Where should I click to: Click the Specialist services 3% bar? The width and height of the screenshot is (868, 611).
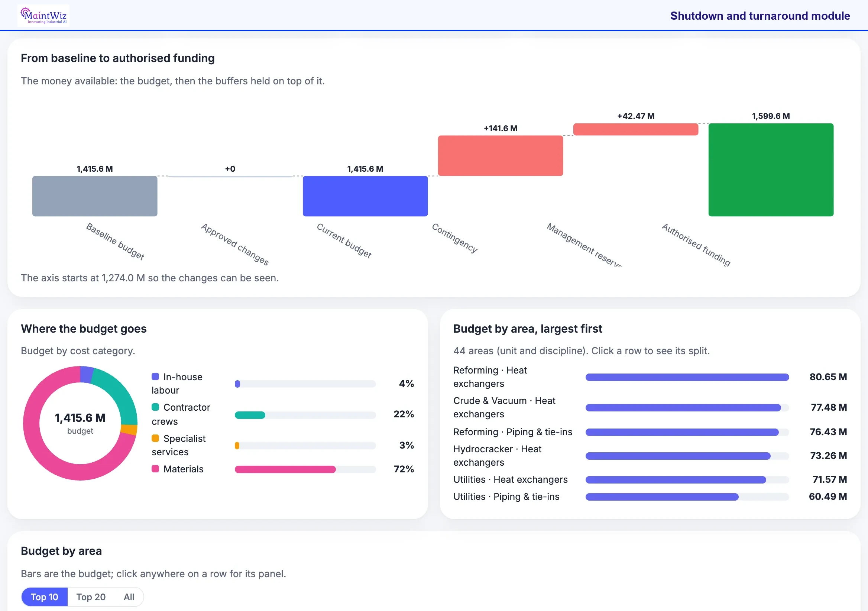[305, 446]
